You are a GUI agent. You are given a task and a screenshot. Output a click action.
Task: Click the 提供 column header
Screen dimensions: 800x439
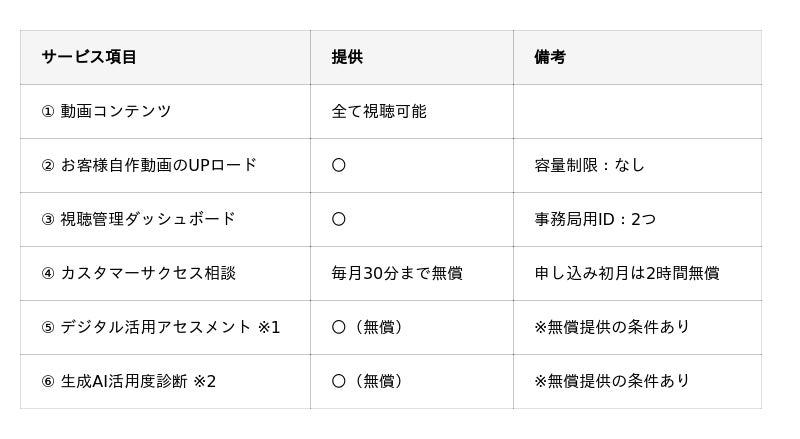[x=347, y=58]
